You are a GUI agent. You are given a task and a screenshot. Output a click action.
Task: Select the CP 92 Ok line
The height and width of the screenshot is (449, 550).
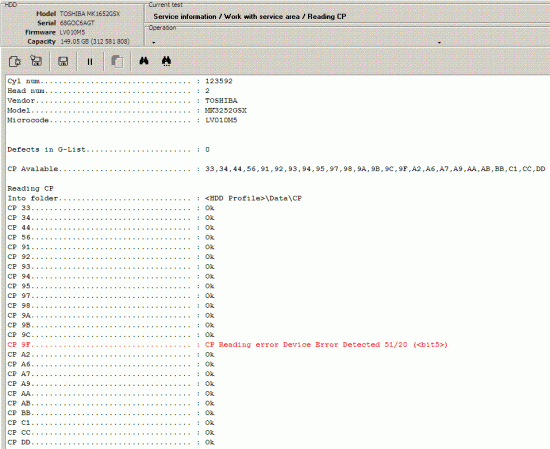[111, 257]
